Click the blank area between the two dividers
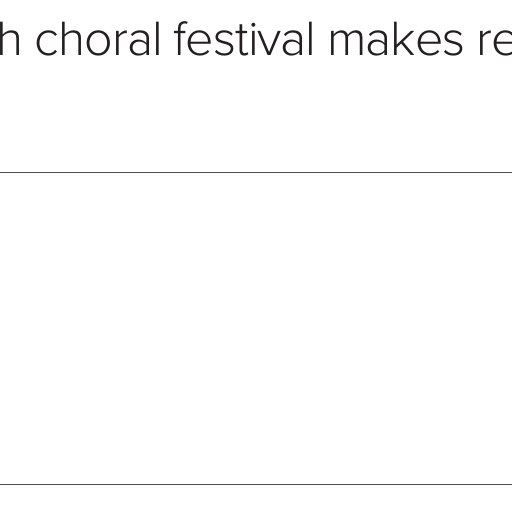512x512 pixels. (x=256, y=328)
